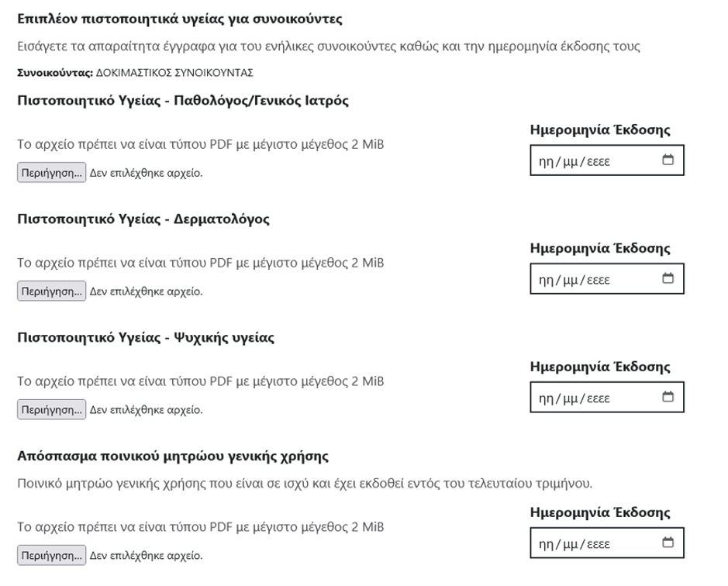Browse for the ποινικού μητρώου PDF file

tap(51, 555)
